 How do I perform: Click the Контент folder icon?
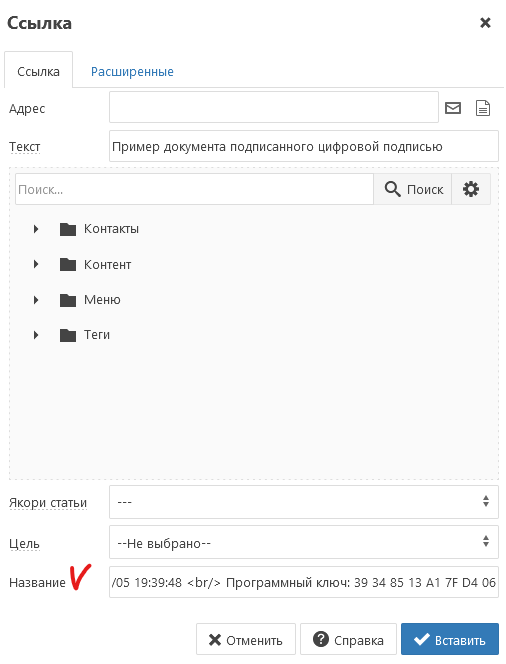(68, 265)
